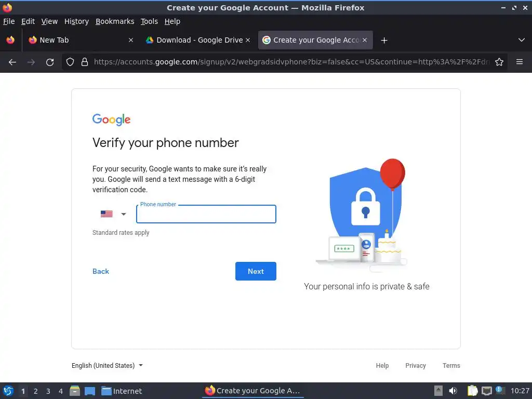Click the removable media eject tray icon
This screenshot has width=532, height=399.
[438, 391]
